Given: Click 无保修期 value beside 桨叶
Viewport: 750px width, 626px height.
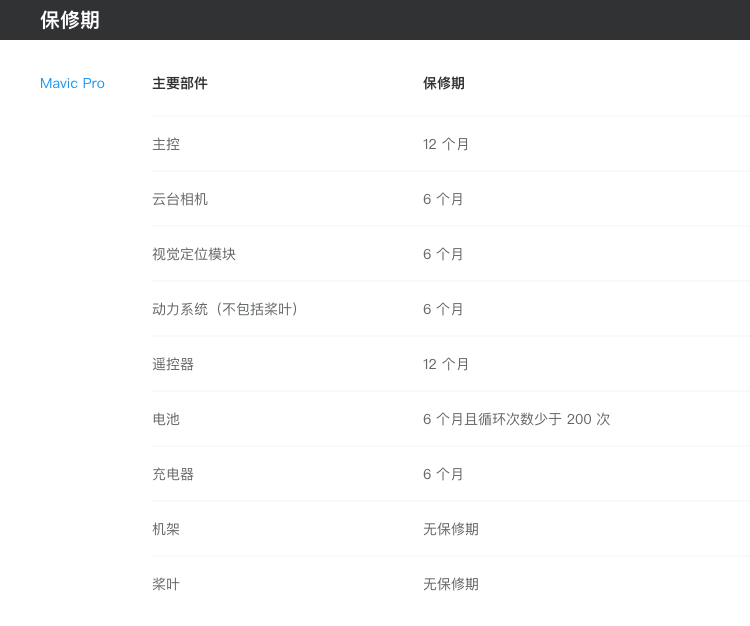Looking at the screenshot, I should pyautogui.click(x=451, y=584).
